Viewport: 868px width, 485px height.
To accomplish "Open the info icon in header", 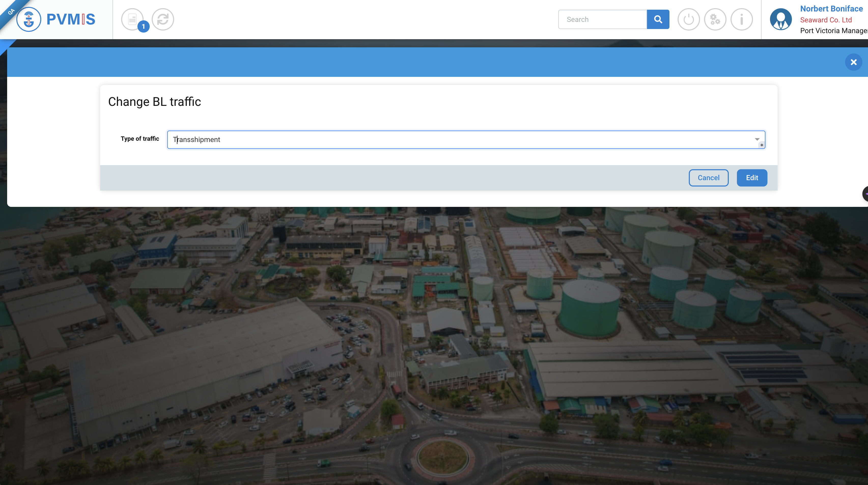I will [x=741, y=19].
